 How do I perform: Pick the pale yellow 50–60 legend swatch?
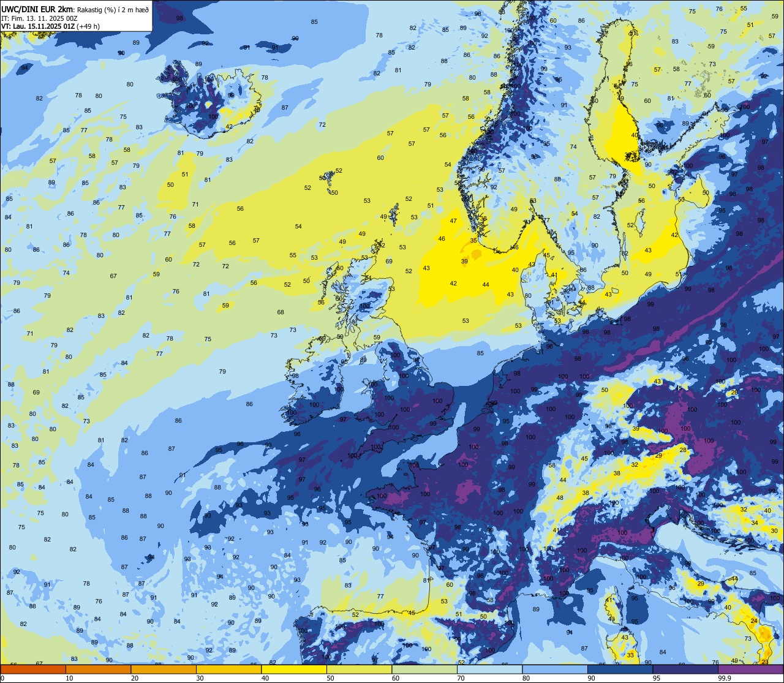point(359,669)
